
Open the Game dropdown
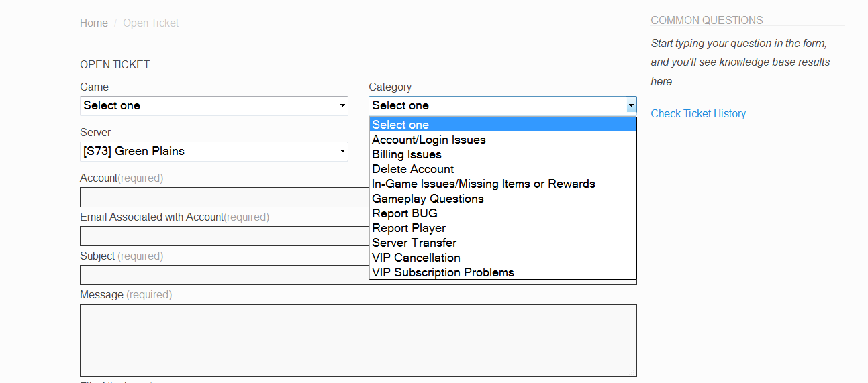click(x=213, y=105)
